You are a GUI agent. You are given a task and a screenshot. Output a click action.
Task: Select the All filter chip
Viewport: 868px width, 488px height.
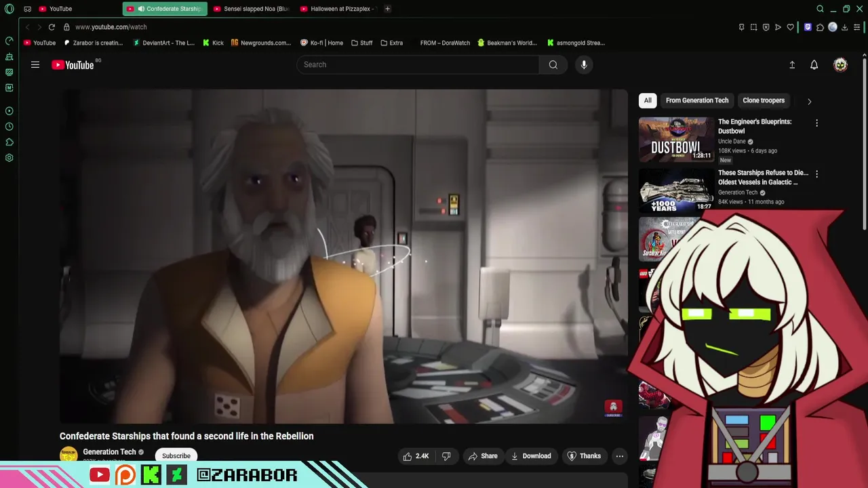tap(648, 100)
